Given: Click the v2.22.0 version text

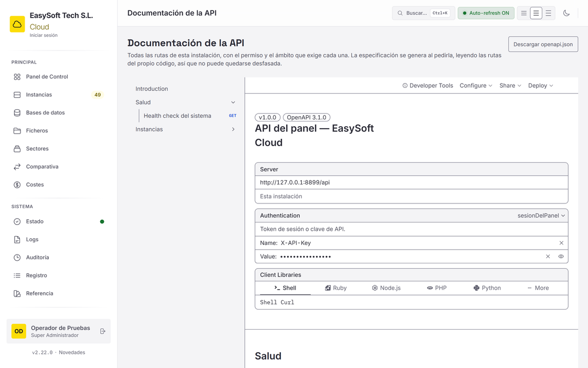Looking at the screenshot, I should click(x=43, y=353).
